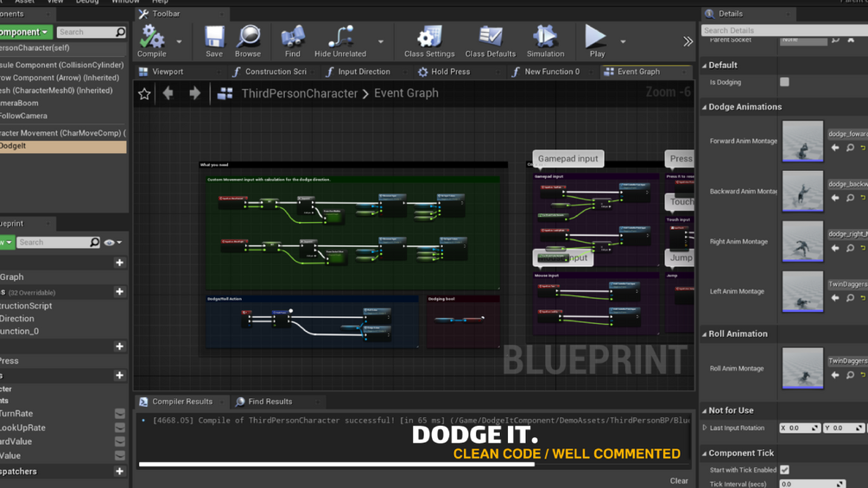
Task: Navigate forward in graph history
Action: pyautogui.click(x=194, y=93)
